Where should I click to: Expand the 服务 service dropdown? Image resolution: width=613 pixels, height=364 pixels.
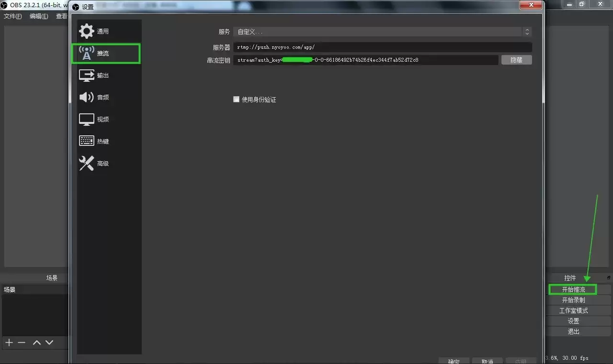[x=382, y=32]
